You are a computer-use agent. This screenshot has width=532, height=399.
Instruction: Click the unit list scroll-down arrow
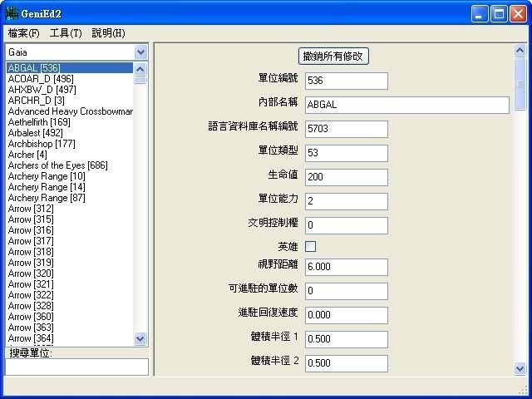(x=140, y=338)
